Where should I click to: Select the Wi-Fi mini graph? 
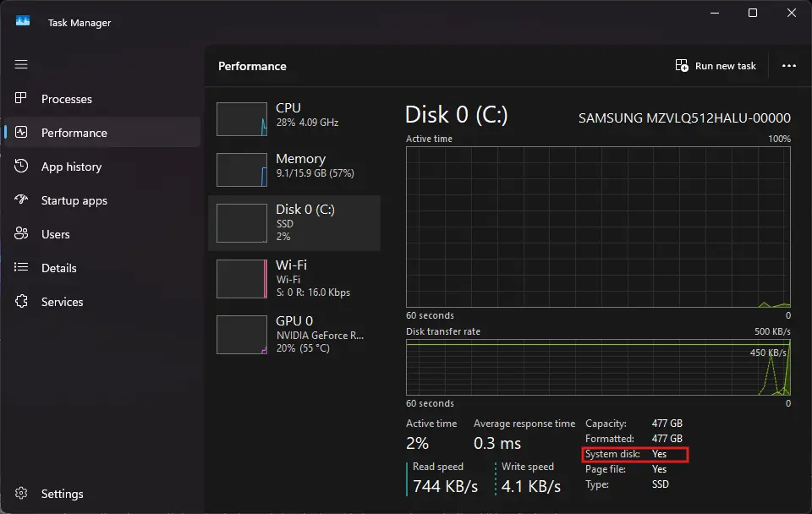[242, 279]
